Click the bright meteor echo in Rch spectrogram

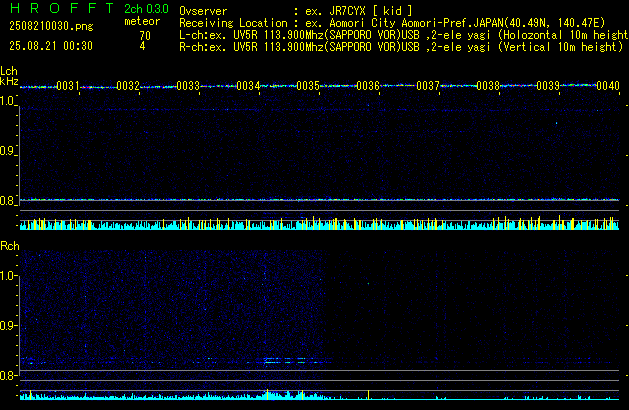(286, 361)
